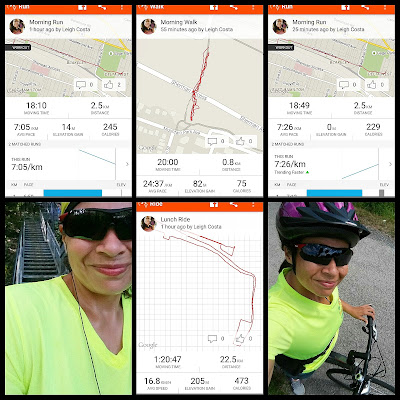Expand matched runs chevron for 7:05/km run
400x400 pixels.
pos(127,164)
